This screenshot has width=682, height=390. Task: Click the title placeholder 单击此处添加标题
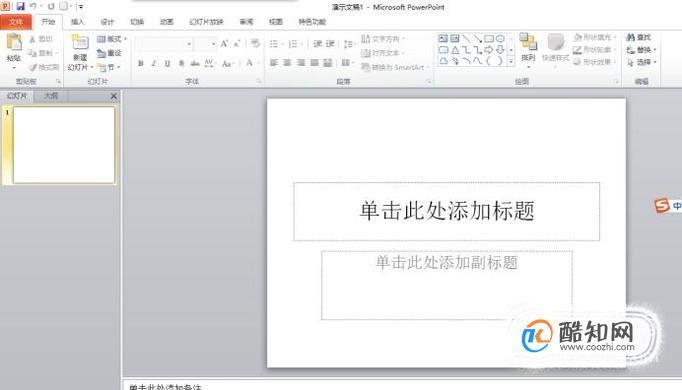click(447, 211)
